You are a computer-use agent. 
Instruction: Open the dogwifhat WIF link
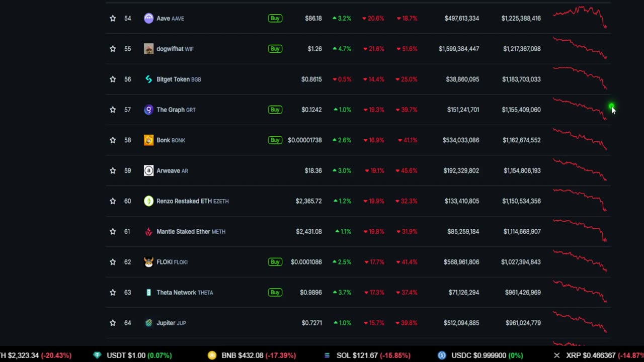(x=175, y=49)
